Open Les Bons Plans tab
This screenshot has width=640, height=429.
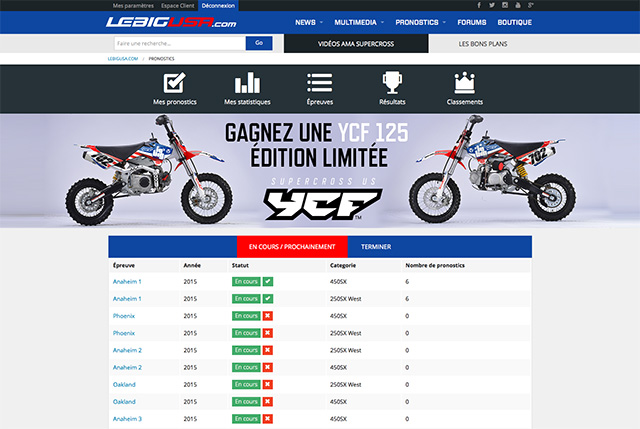483,44
